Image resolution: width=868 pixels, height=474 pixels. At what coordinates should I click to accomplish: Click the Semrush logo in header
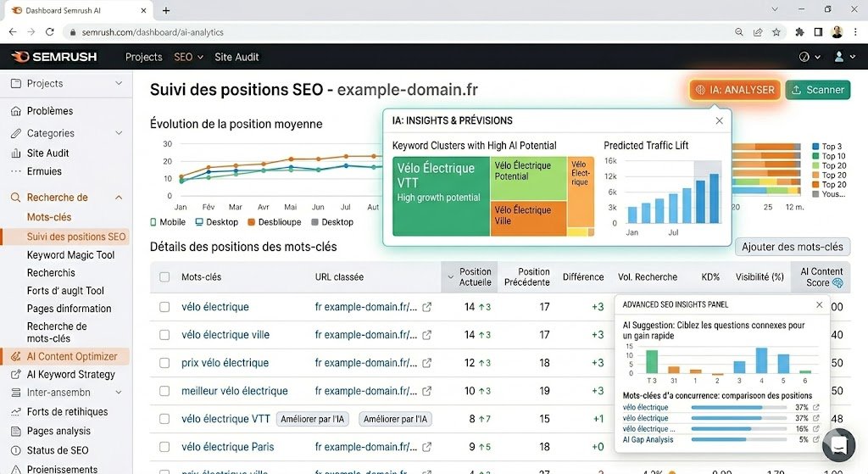54,57
